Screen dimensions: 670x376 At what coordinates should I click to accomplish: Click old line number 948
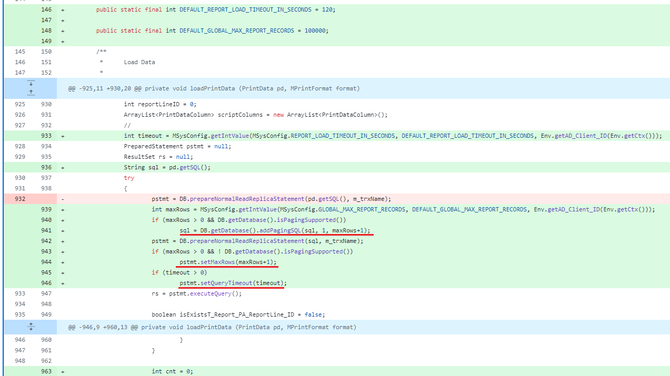click(20, 361)
